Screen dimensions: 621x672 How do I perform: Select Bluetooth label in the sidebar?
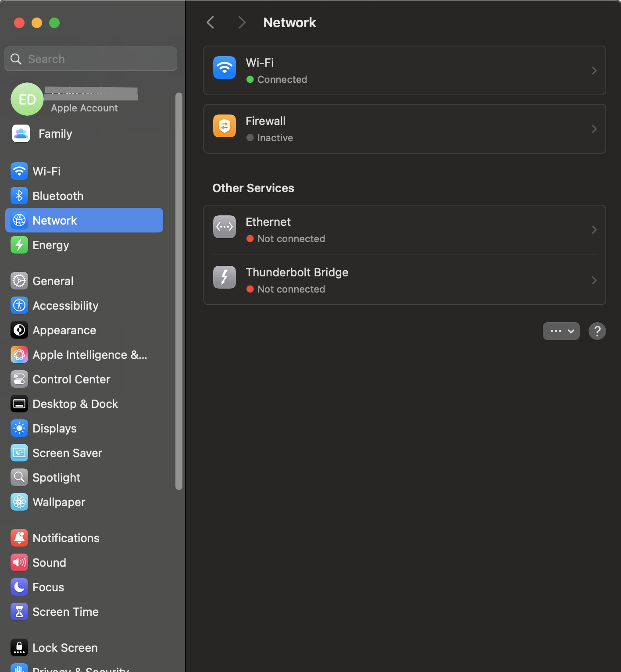pos(58,196)
